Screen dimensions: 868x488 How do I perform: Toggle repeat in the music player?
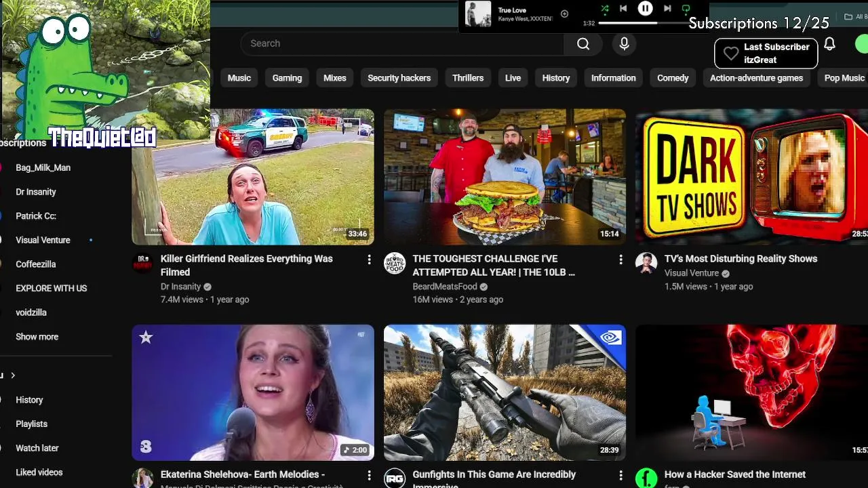[686, 9]
